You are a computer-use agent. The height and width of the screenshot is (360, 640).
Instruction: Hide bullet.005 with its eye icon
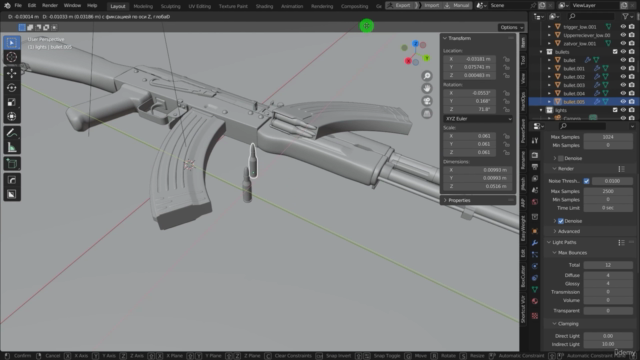click(x=623, y=102)
